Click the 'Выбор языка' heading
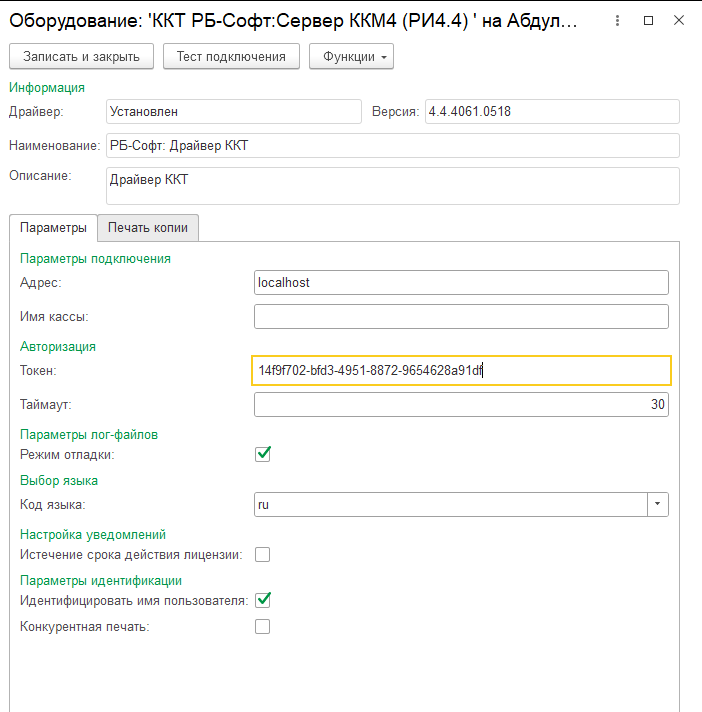This screenshot has height=712, width=702. [59, 481]
